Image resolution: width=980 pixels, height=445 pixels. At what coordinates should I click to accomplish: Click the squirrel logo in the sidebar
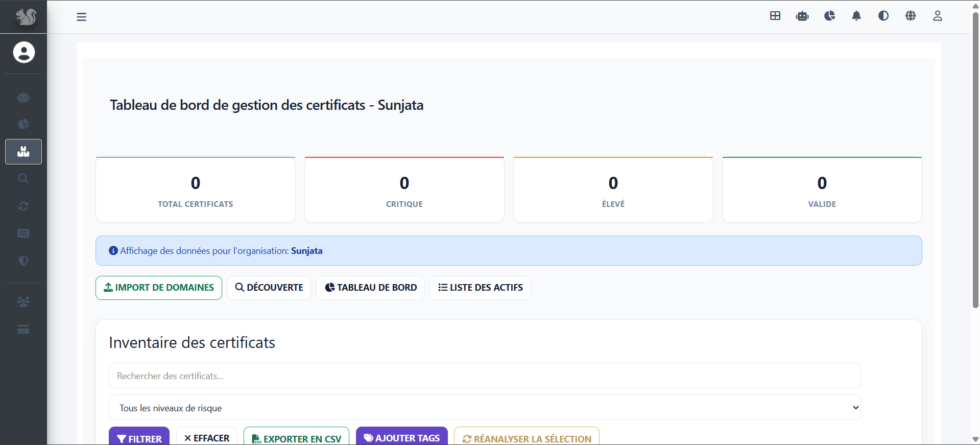(x=26, y=17)
